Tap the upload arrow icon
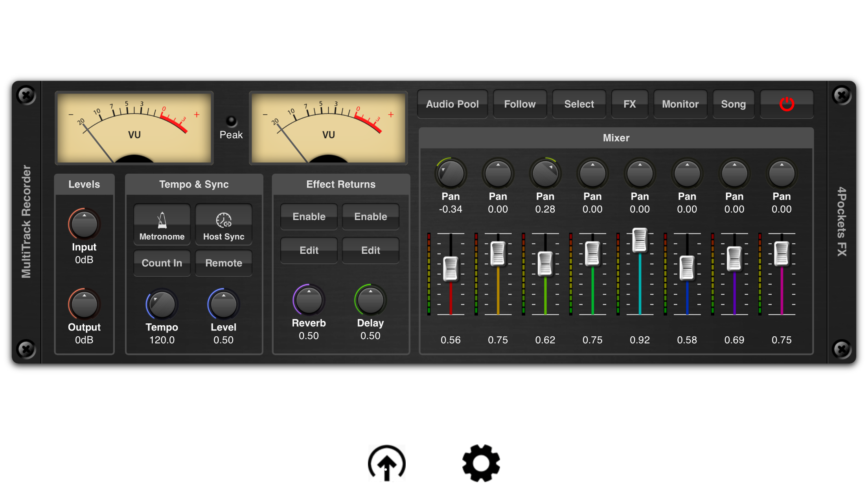This screenshot has height=488, width=868. (386, 463)
